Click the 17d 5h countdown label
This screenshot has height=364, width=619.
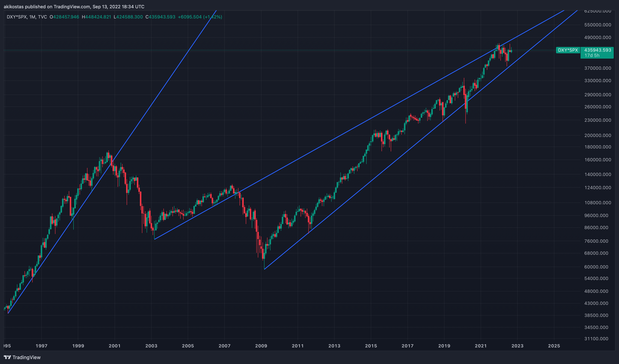(x=592, y=55)
